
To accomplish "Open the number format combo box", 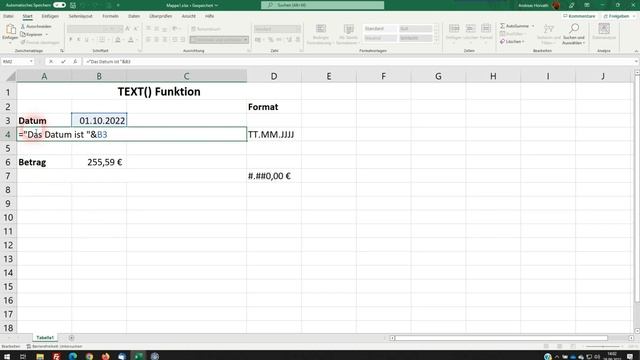I will [277, 29].
